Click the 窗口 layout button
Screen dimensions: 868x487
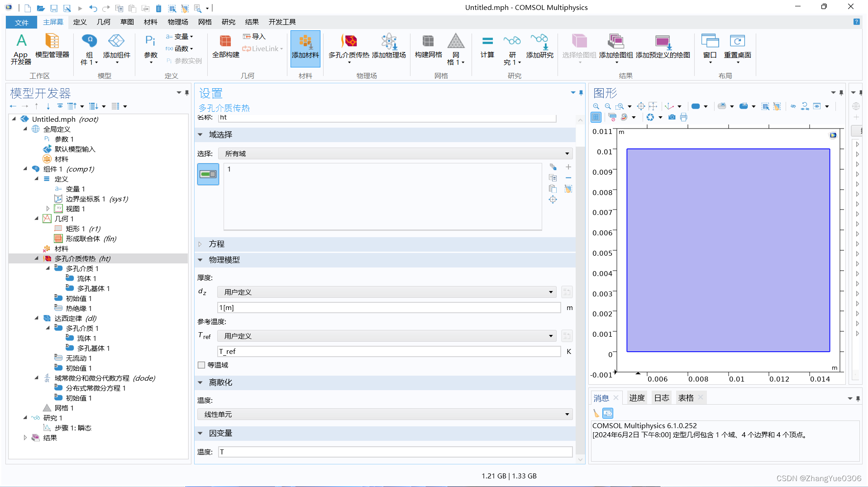coord(710,49)
